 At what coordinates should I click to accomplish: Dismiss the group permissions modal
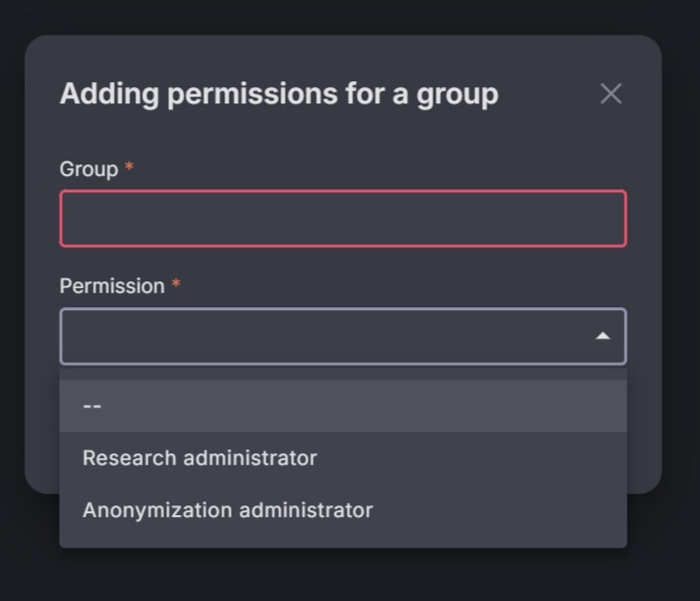pyautogui.click(x=610, y=94)
